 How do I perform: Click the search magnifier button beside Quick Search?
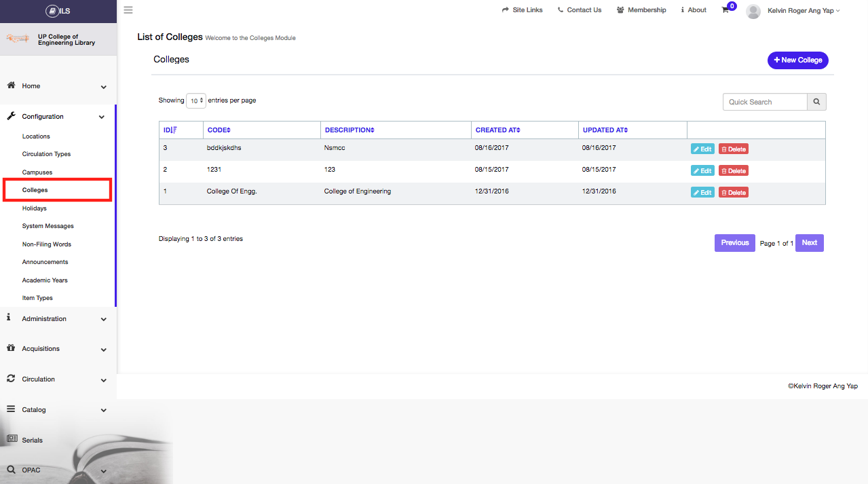(x=816, y=102)
